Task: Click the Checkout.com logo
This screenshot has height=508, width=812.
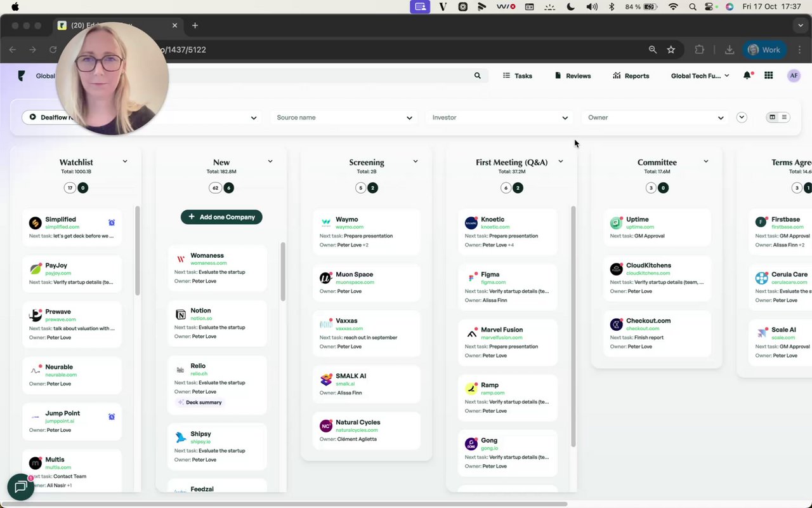Action: 617,324
